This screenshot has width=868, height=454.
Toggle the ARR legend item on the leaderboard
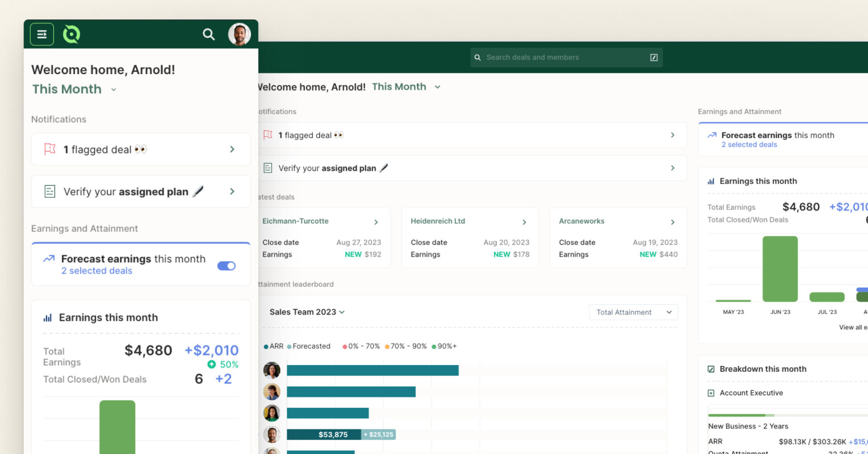[274, 346]
